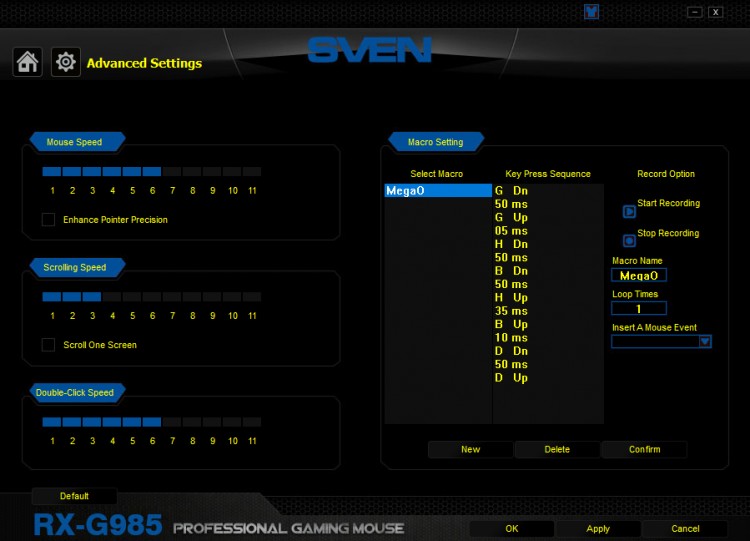Set Double-Click Speed to level 9
Screen dimensions: 750x541
point(212,422)
